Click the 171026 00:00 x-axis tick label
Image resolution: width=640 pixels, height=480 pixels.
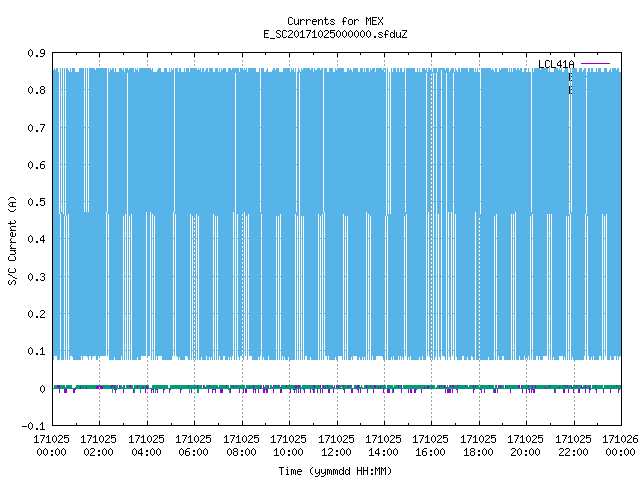point(620,446)
